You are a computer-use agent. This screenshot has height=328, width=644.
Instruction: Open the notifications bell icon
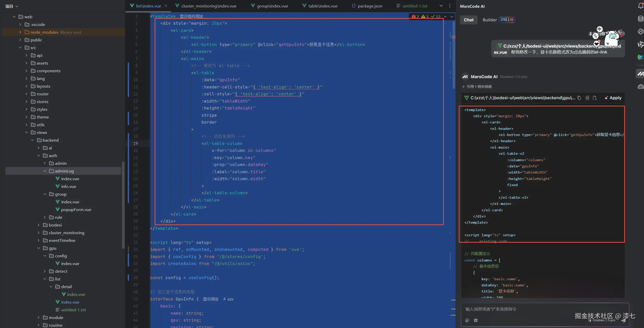641,6
